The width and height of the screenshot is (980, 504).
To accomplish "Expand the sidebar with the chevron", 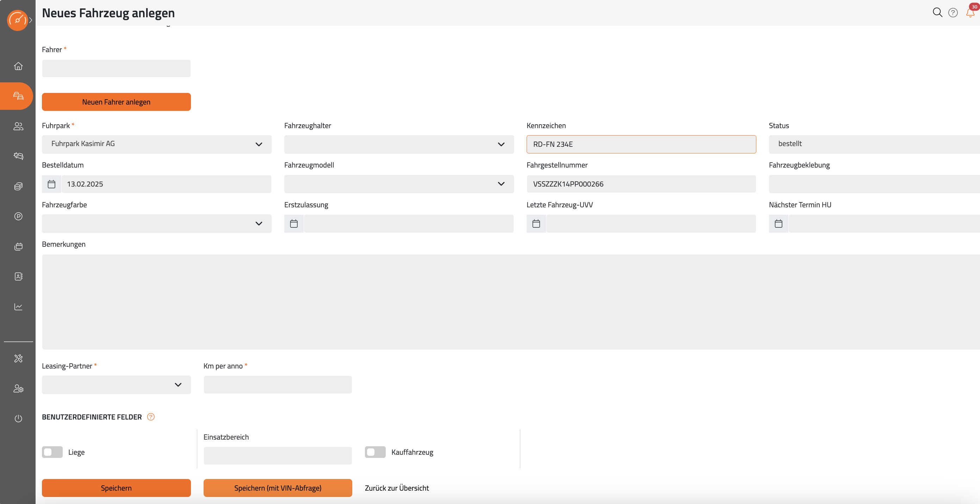I will point(31,20).
